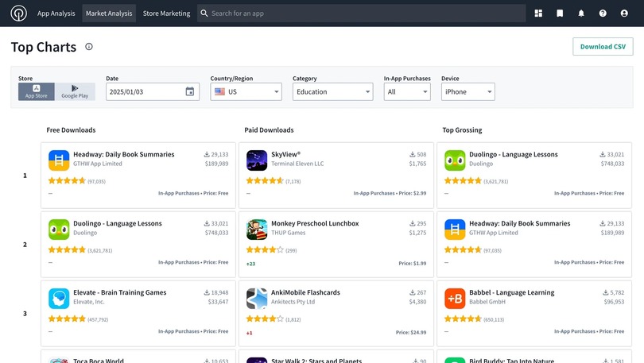Open Babbel app icon
The image size is (644, 363).
(455, 298)
